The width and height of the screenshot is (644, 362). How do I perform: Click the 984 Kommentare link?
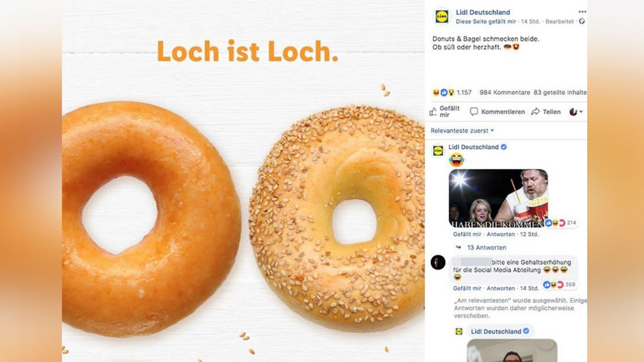[505, 93]
